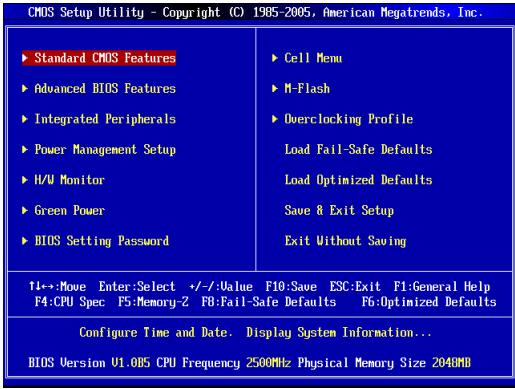Select Load Optimized Defaults

358,180
